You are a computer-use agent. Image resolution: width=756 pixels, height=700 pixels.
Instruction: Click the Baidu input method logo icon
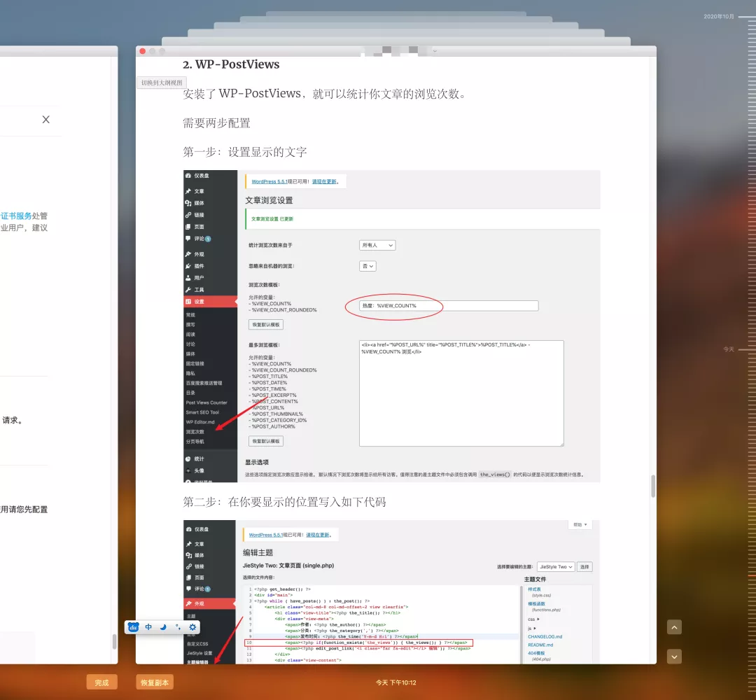[133, 627]
